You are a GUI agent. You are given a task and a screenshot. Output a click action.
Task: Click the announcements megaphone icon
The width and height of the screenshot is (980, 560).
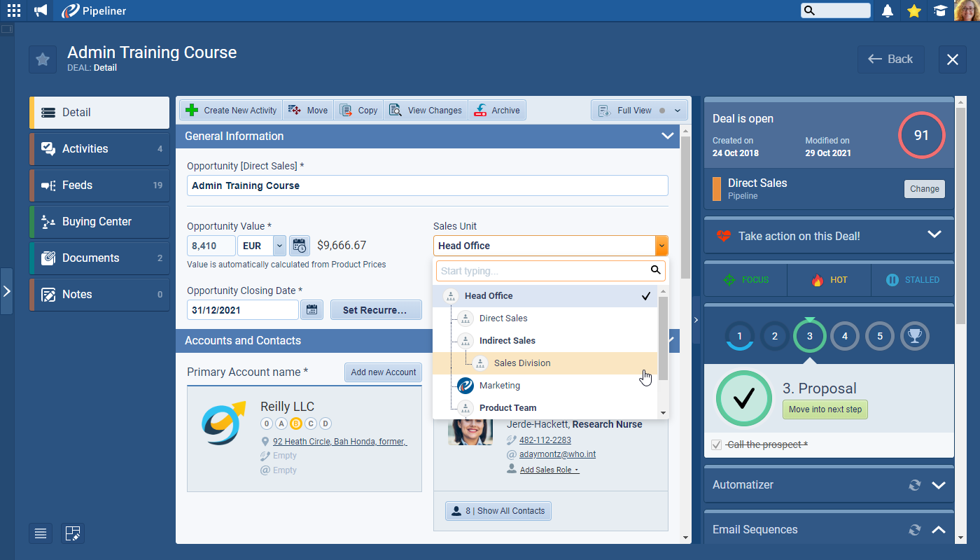click(x=41, y=10)
